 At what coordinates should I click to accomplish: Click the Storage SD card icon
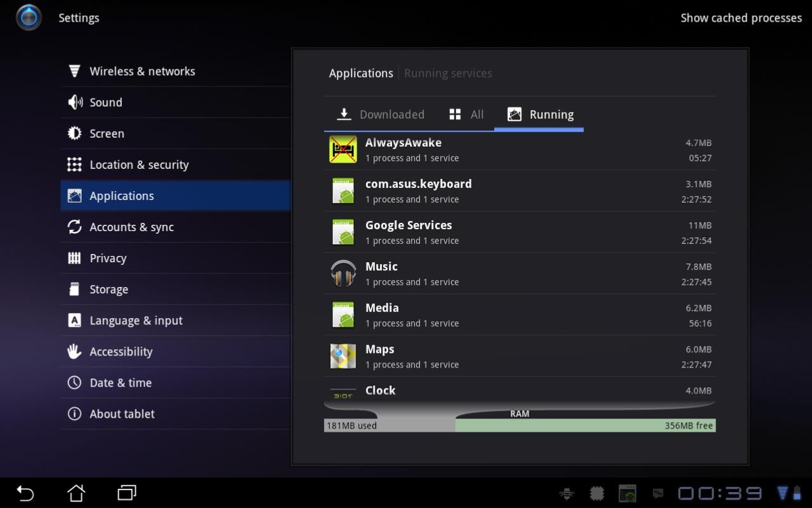[x=74, y=289]
